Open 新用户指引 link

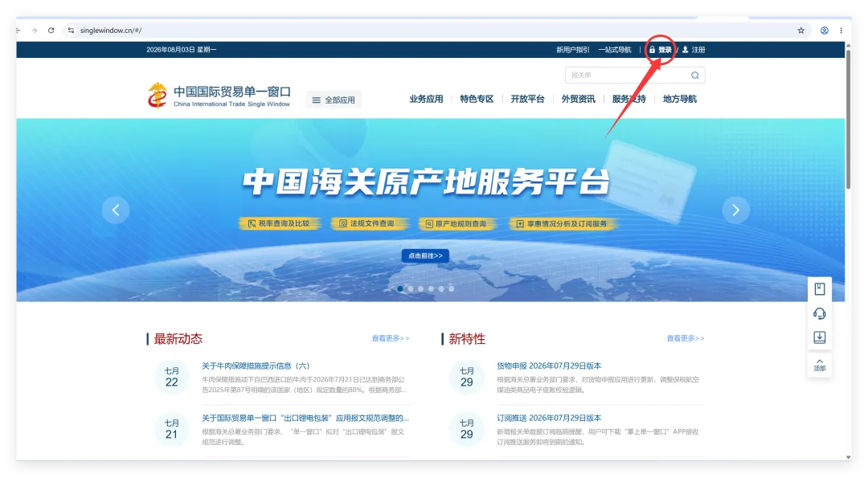coord(572,50)
